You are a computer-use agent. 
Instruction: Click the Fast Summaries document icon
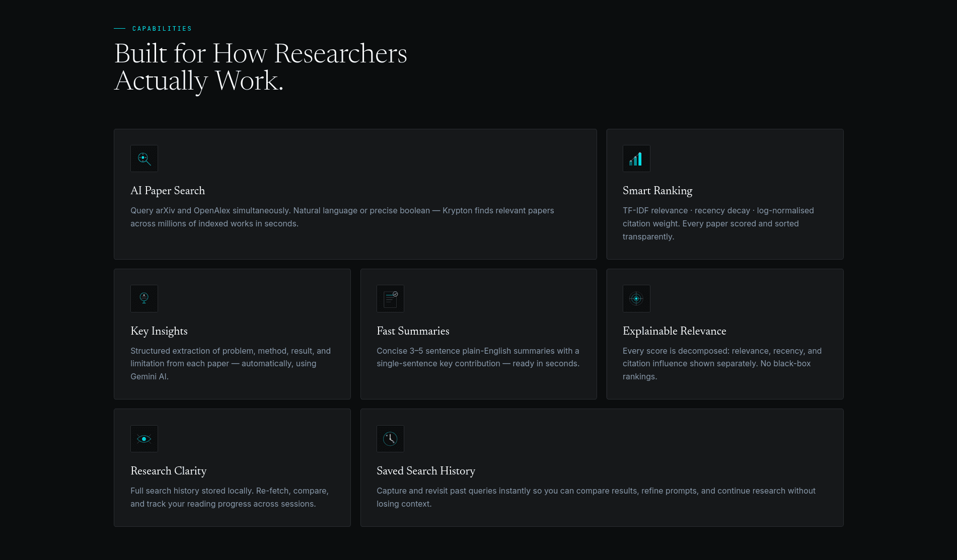(390, 298)
